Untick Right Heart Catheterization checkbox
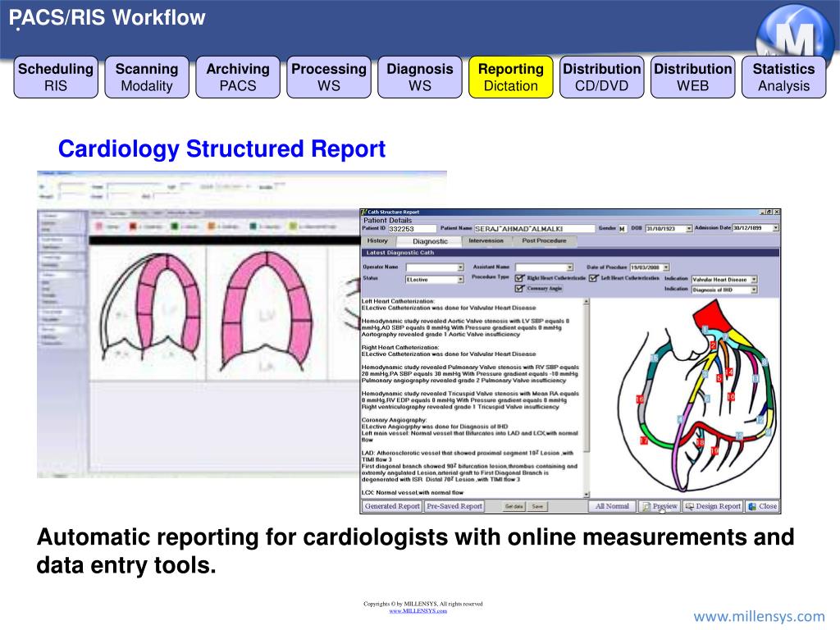Screen dimensions: 840x630 pos(519,278)
